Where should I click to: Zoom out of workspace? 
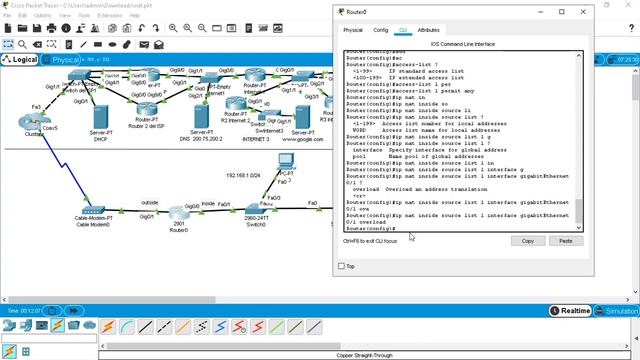[202, 28]
